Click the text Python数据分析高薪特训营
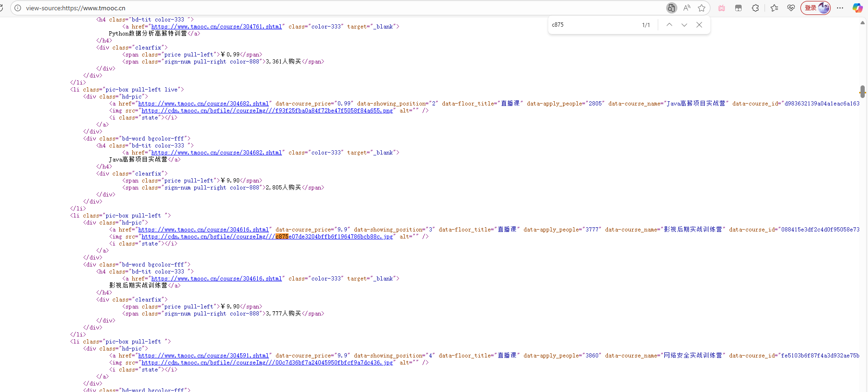868x392 pixels. (148, 34)
